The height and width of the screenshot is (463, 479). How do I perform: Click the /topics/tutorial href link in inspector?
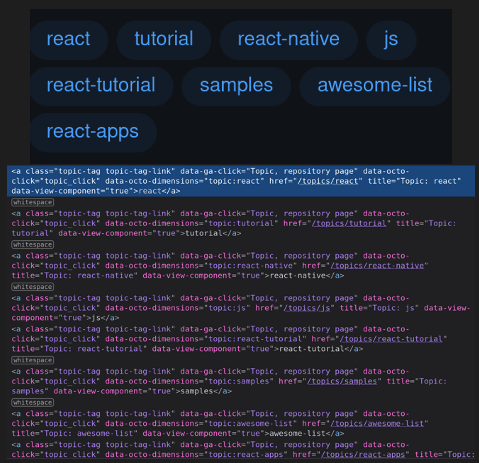[x=349, y=223]
